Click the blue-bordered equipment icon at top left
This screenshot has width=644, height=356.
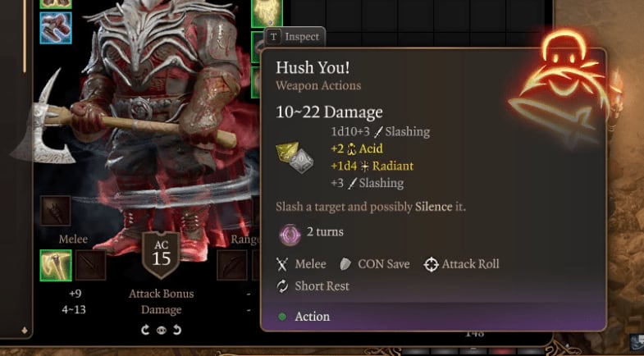pos(56,28)
